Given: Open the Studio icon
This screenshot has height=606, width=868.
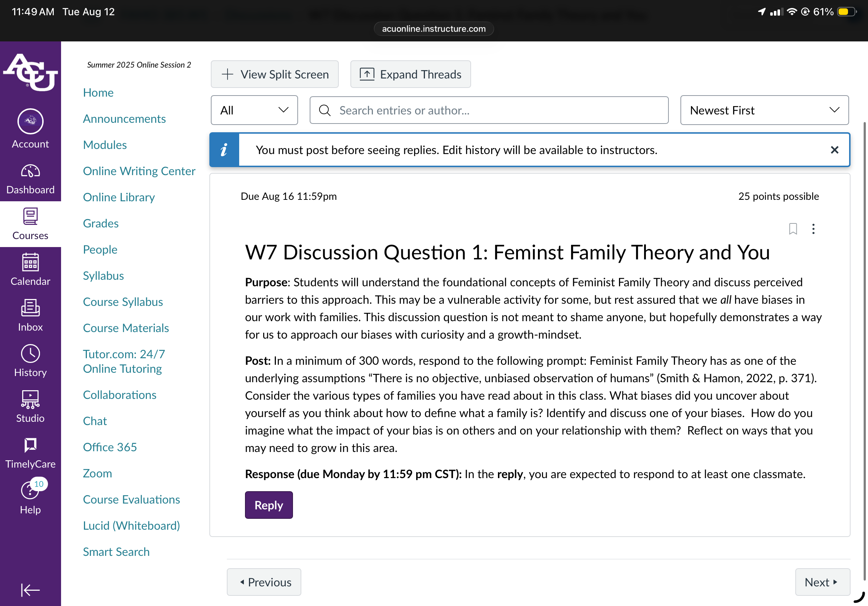Looking at the screenshot, I should point(30,399).
